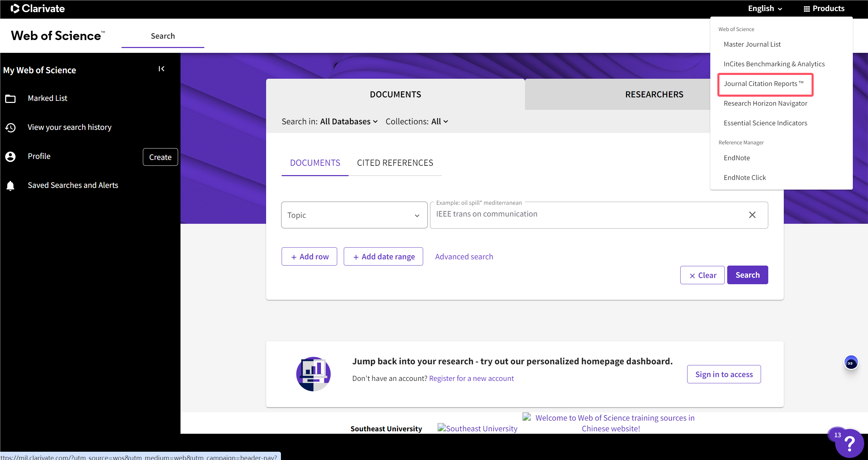Click the Web of Science logo
Viewport: 868px width, 460px height.
58,36
